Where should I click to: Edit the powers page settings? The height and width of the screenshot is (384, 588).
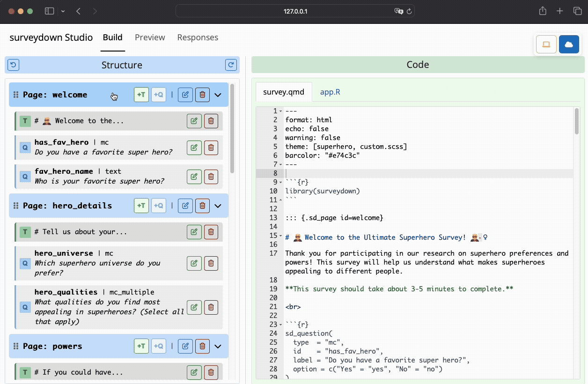(185, 346)
